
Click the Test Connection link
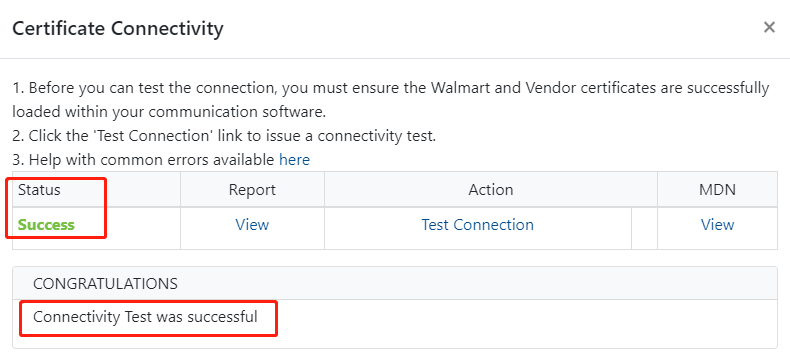click(478, 225)
